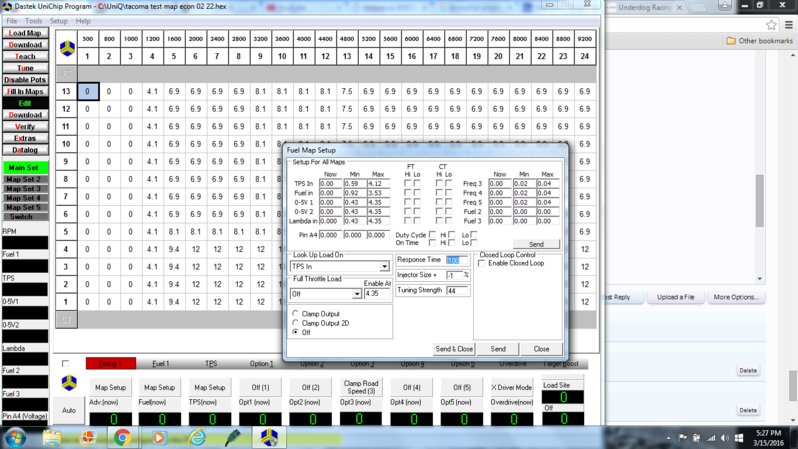Tick FT Lo checkbox for Fuel in
Image resolution: width=798 pixels, height=449 pixels.
click(x=417, y=193)
